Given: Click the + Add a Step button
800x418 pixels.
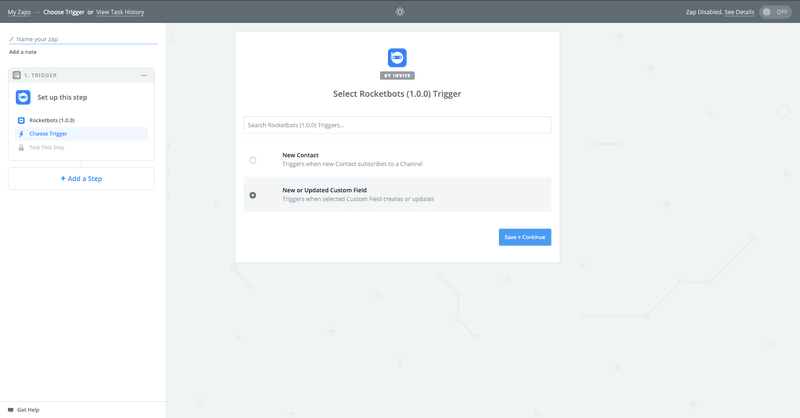Looking at the screenshot, I should (81, 179).
